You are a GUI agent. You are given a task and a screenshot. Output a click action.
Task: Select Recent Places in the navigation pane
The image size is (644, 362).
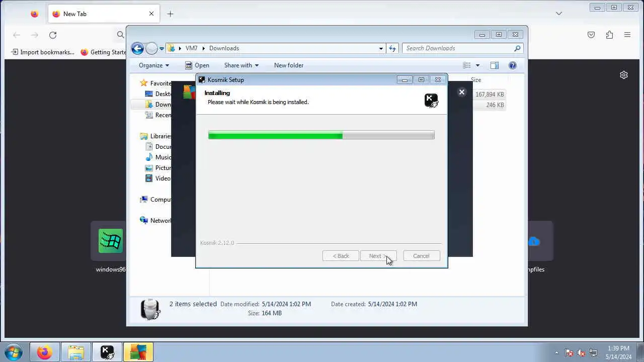158,115
